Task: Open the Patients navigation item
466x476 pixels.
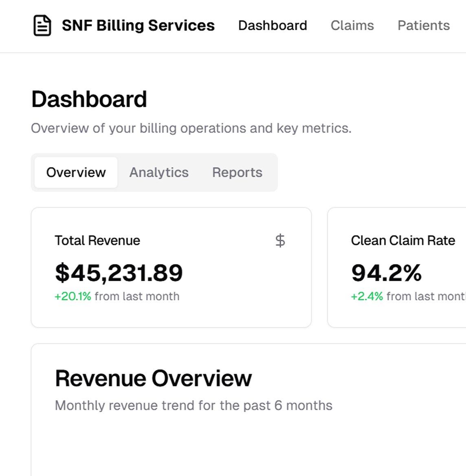Action: pyautogui.click(x=423, y=26)
